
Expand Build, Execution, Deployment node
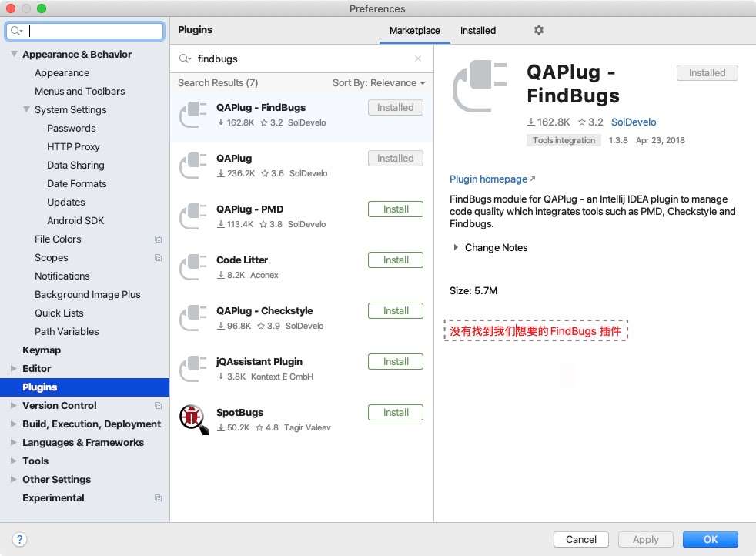point(14,424)
